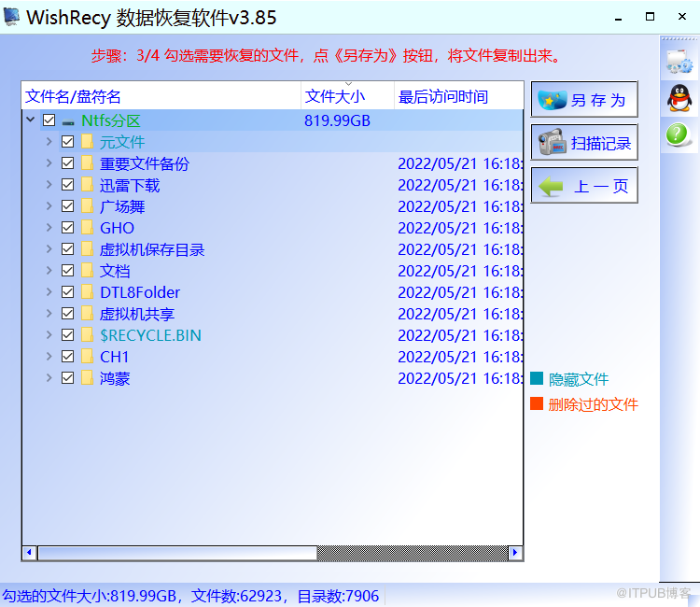Uncheck the DTL8Folder checkbox
700x607 pixels.
click(67, 292)
